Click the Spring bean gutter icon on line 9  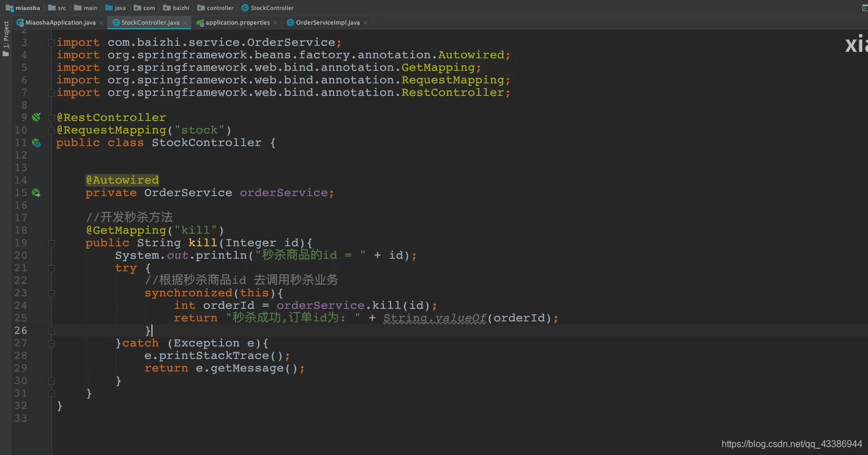[x=36, y=117]
